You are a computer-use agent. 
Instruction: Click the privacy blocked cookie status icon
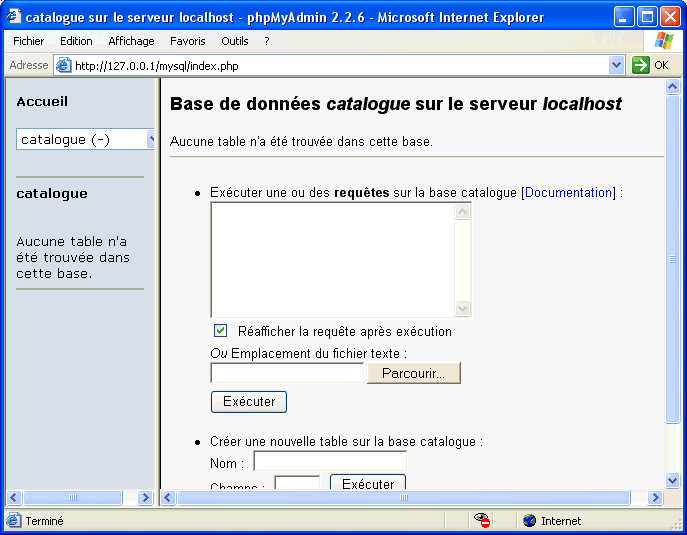click(x=482, y=520)
